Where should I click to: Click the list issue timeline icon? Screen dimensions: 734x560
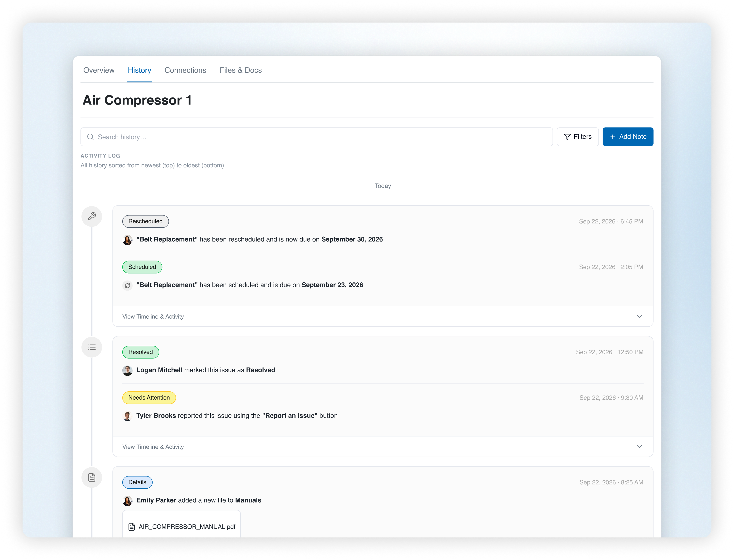[x=92, y=347]
